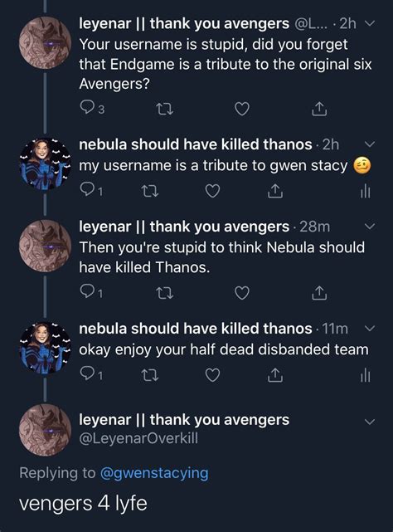Share the 'half dead disbanded team' tweet
Image resolution: width=393 pixels, height=532 pixels.
click(275, 375)
